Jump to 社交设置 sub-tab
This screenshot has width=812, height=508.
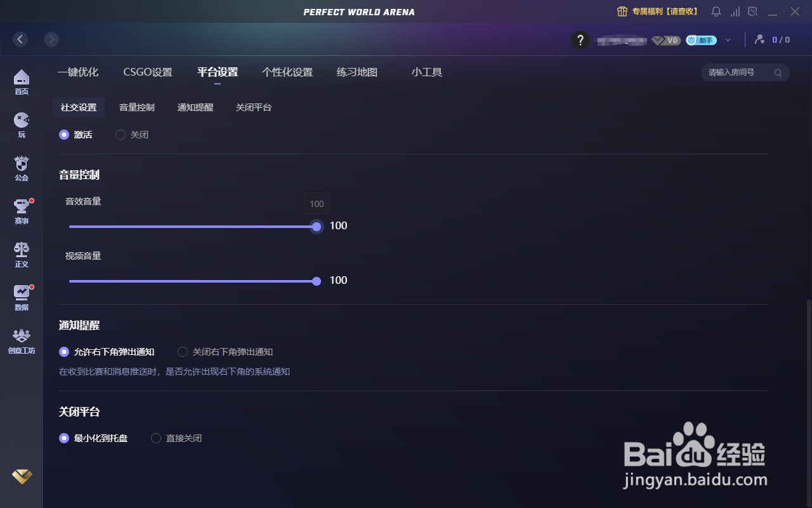pyautogui.click(x=79, y=107)
